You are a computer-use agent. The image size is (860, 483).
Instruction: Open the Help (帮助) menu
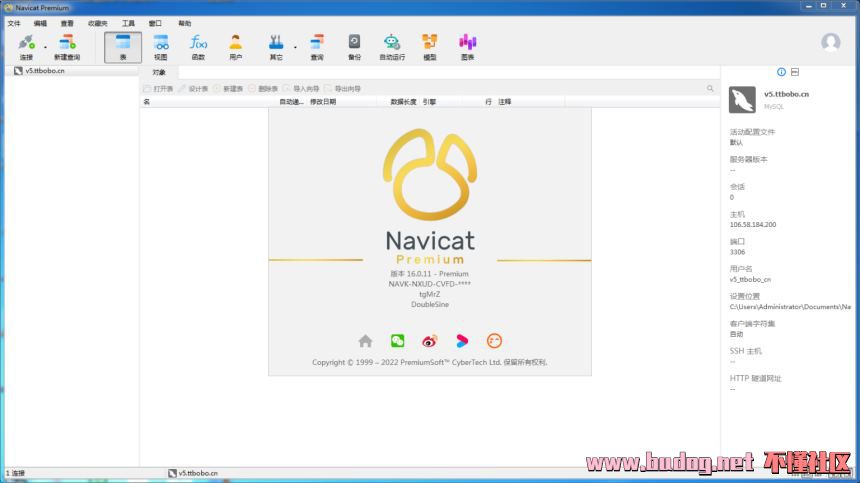185,23
